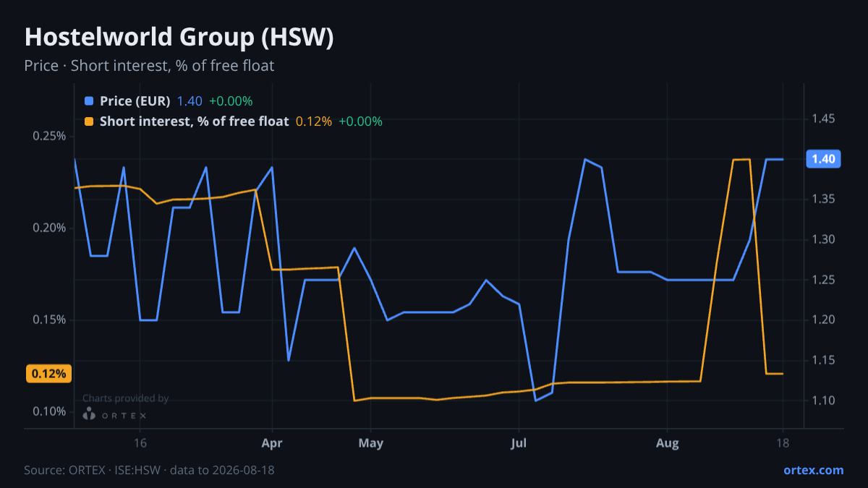Screen dimensions: 868x488
Task: Click the ORTEX logo icon
Action: coord(89,414)
